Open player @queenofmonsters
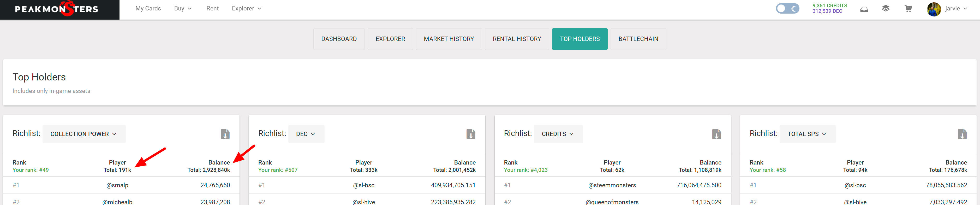Viewport: 980px width, 205px height. coord(612,202)
